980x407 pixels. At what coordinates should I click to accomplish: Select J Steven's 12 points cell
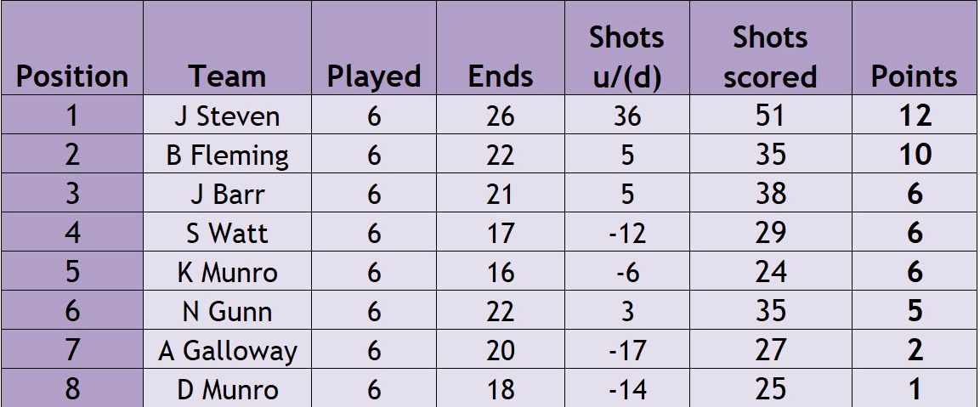pyautogui.click(x=915, y=115)
